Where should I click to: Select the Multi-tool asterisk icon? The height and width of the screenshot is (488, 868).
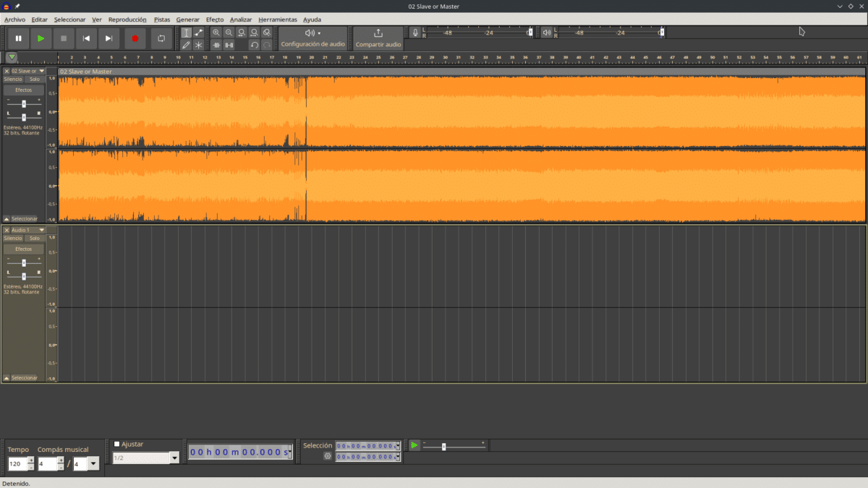point(198,45)
